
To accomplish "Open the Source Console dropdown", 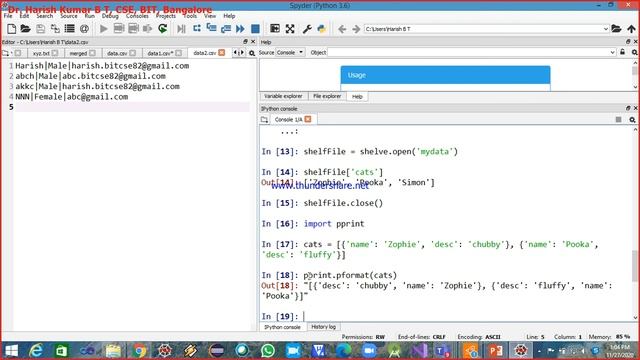I will (290, 52).
